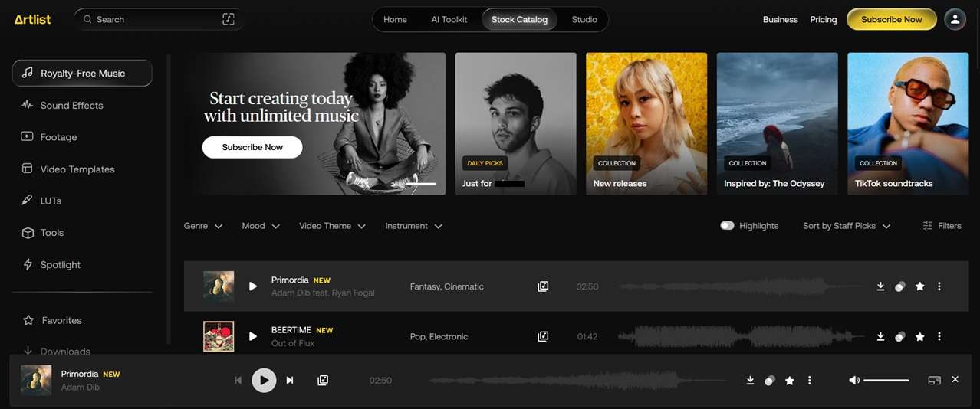Screen dimensions: 980x409
Task: Add BEERTIME row to a collection
Action: pyautogui.click(x=900, y=336)
